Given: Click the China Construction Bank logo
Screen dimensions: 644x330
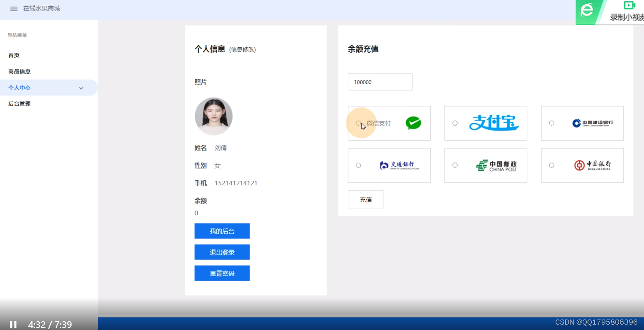Looking at the screenshot, I should coord(593,123).
